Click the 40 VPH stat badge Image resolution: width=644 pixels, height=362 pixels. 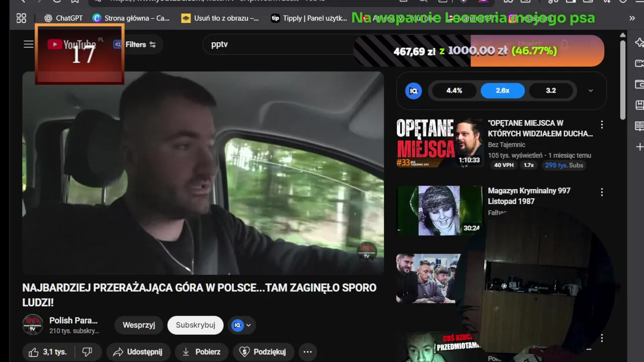pyautogui.click(x=504, y=165)
